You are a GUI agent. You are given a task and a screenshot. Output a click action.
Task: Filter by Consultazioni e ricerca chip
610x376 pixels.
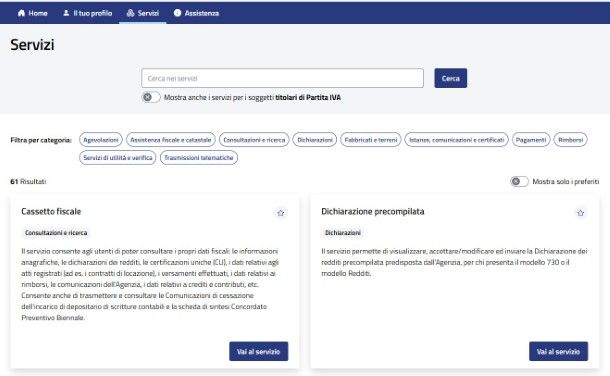click(254, 140)
